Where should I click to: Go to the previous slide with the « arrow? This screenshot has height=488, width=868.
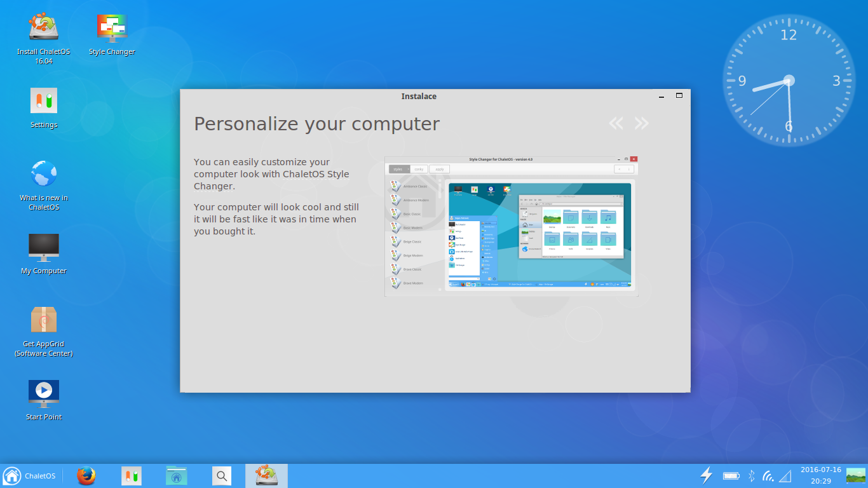click(616, 123)
